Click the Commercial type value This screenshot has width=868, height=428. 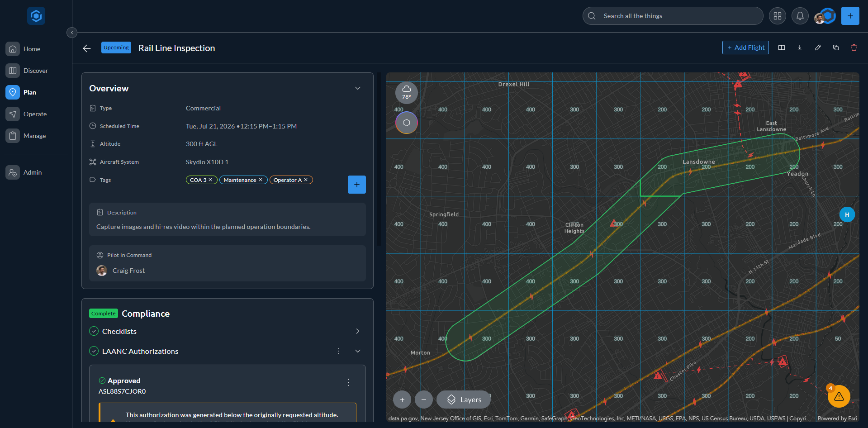pos(203,108)
